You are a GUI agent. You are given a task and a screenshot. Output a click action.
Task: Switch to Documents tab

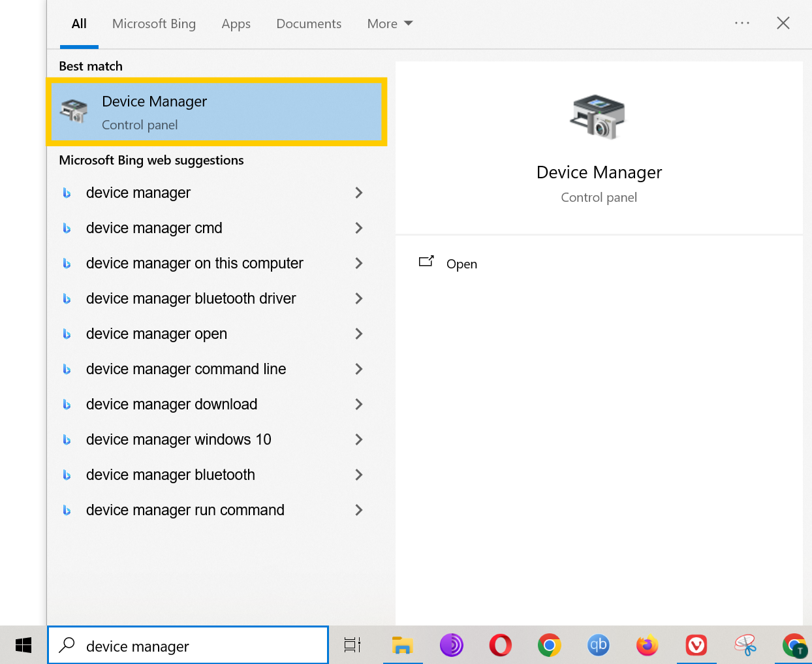[309, 24]
